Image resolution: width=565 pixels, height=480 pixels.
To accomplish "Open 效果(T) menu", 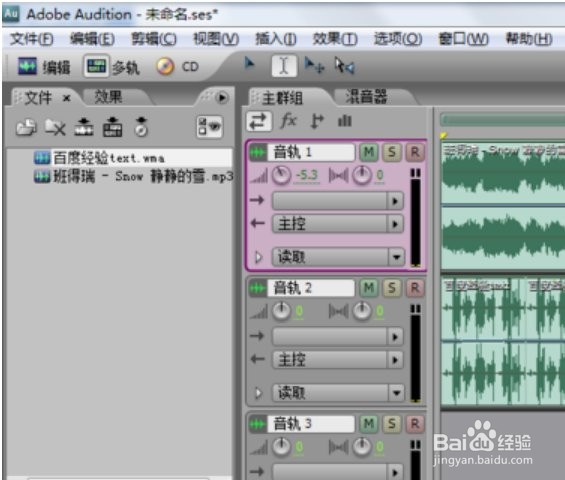I will [x=335, y=39].
